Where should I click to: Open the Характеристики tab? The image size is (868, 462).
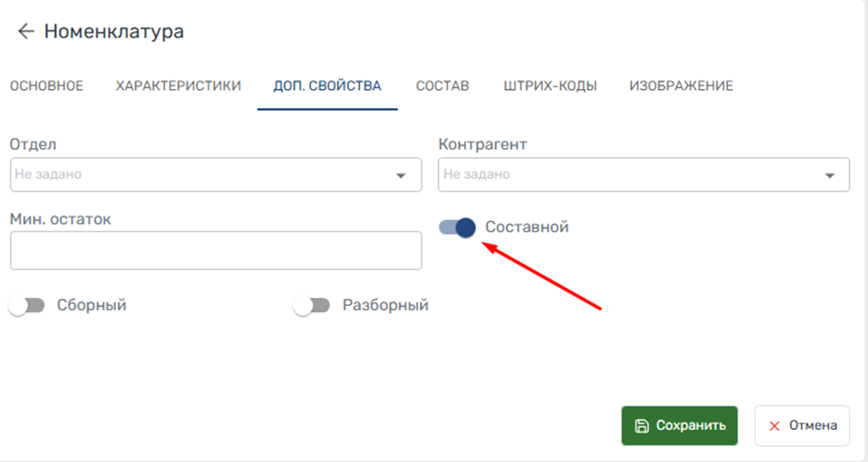(178, 87)
